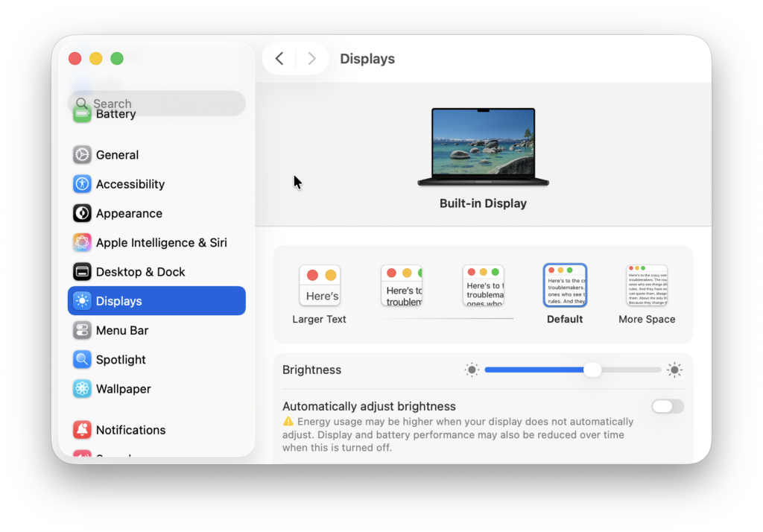Click the dim brightness sun icon
Image resolution: width=763 pixels, height=532 pixels.
click(x=472, y=370)
